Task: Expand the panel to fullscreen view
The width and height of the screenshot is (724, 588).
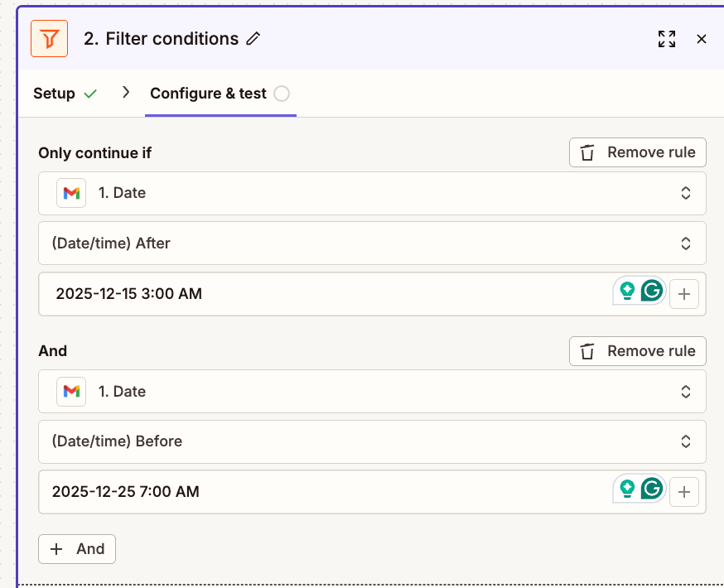Action: coord(666,39)
